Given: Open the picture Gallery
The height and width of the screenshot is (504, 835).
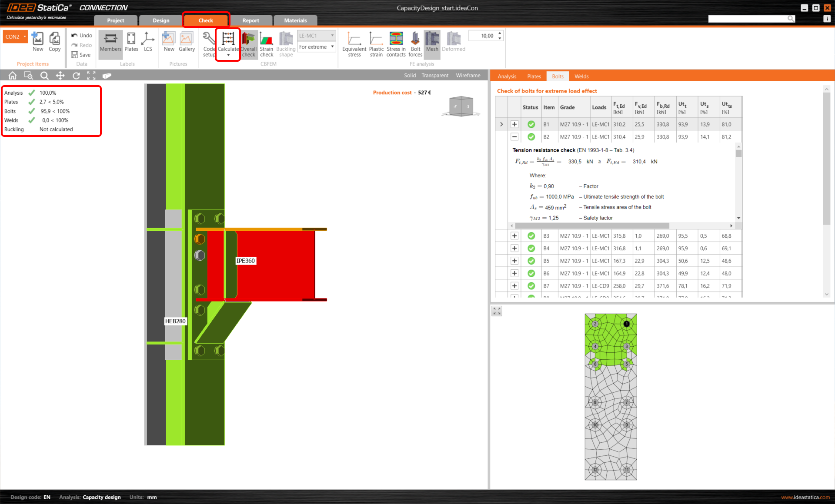Looking at the screenshot, I should pos(187,40).
